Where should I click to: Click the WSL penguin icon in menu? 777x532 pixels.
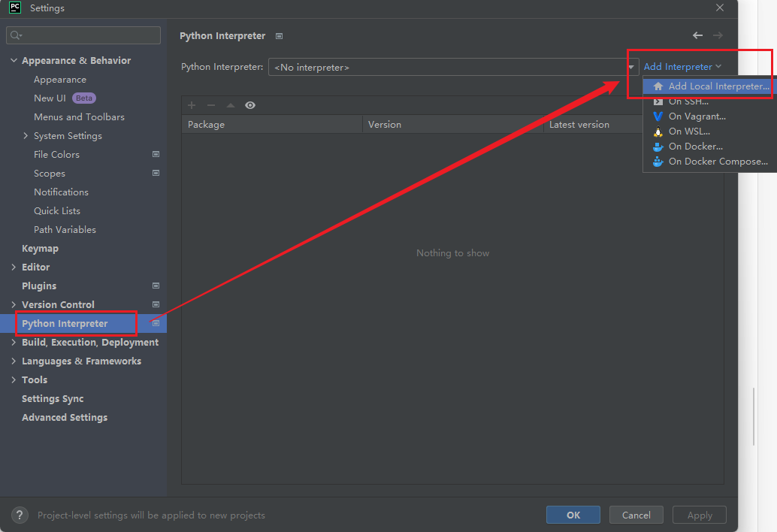coord(658,131)
